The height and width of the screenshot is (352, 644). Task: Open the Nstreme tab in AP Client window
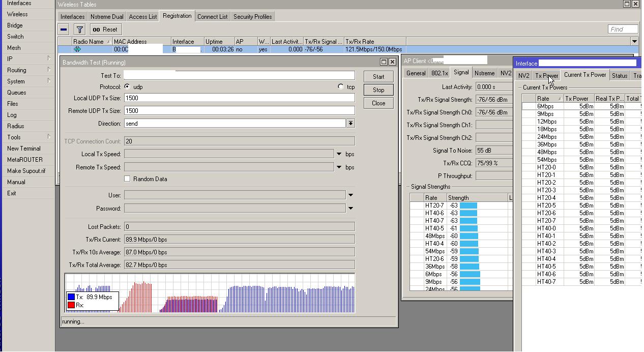click(484, 73)
